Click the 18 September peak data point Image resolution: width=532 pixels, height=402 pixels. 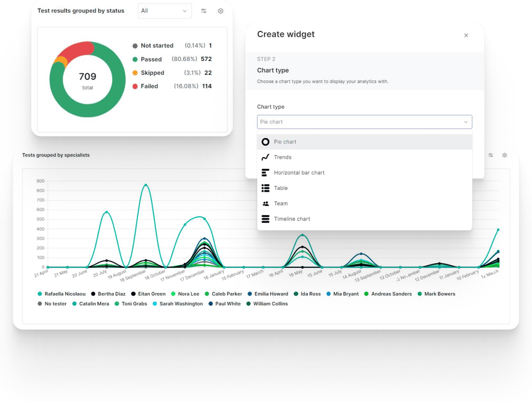pos(146,185)
